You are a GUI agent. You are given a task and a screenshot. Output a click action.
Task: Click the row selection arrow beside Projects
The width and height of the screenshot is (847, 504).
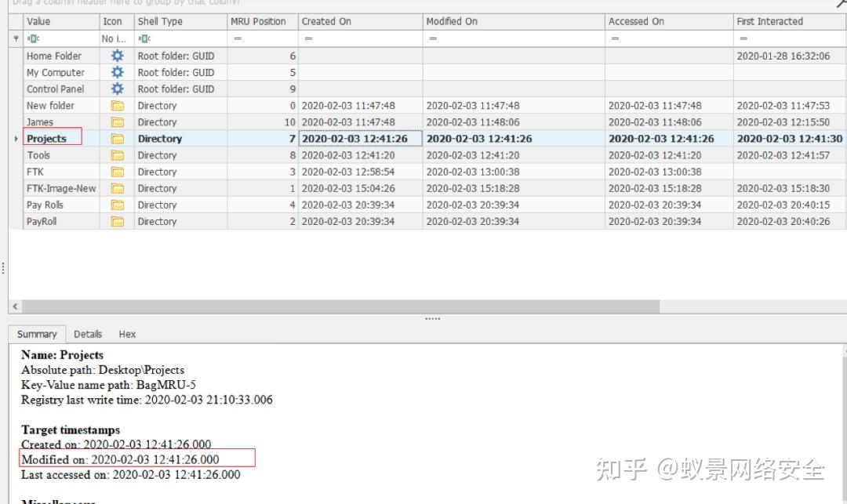[15, 138]
